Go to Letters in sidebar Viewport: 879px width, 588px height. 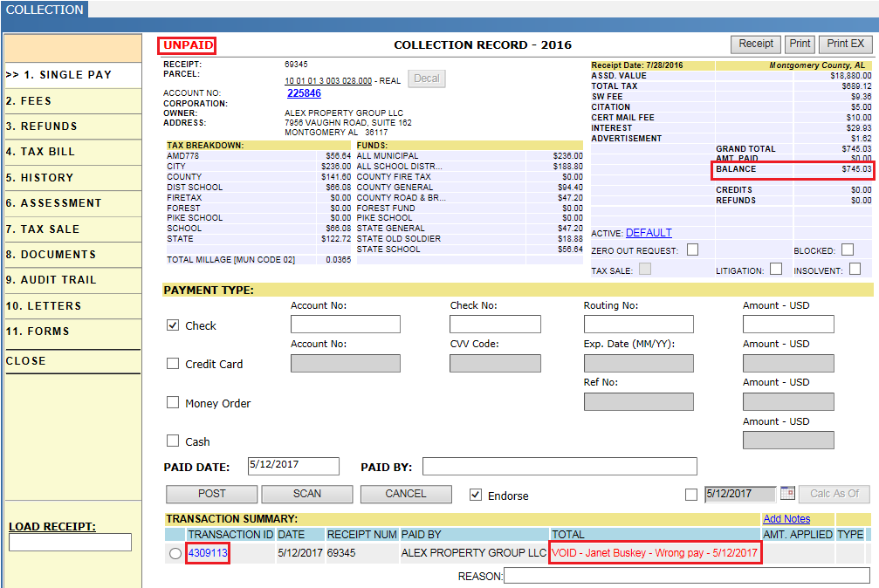pos(72,306)
